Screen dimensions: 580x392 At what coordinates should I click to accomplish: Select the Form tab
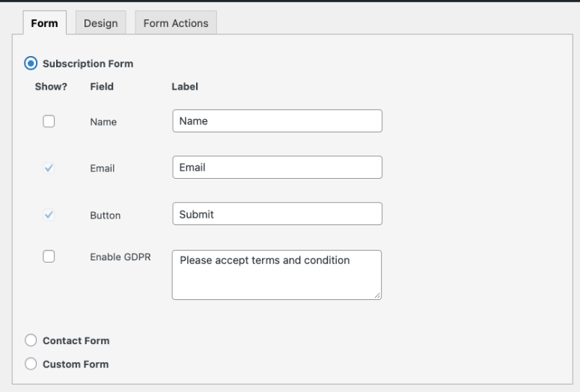tap(44, 23)
